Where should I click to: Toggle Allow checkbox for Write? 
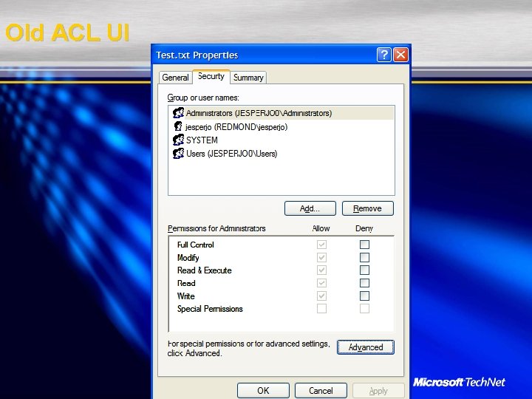321,296
